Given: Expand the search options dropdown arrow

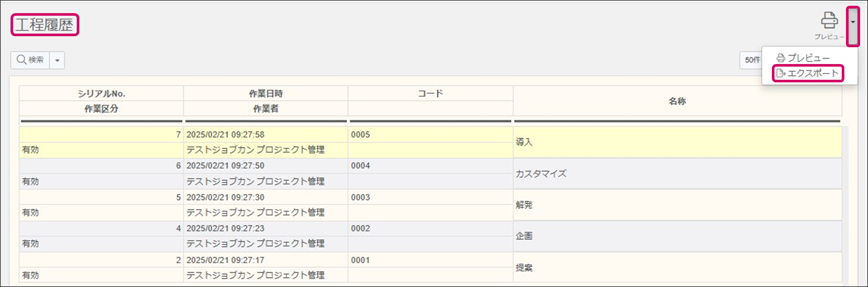Looking at the screenshot, I should [57, 60].
